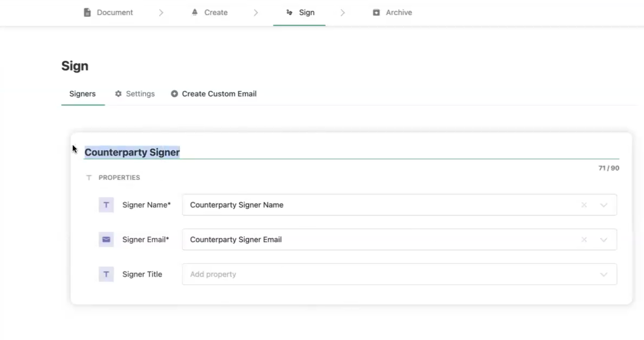
Task: Clear the Counterparty Signer Email value
Action: tap(584, 240)
